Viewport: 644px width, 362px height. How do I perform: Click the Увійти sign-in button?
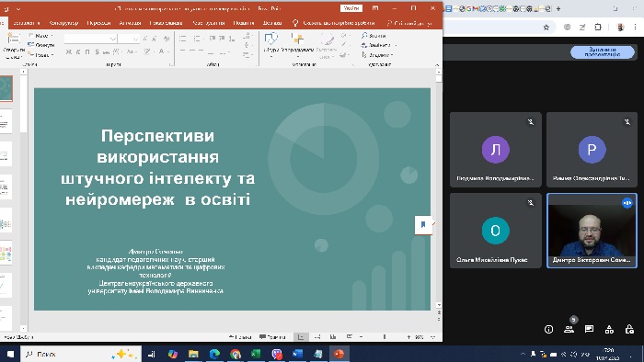[x=351, y=8]
